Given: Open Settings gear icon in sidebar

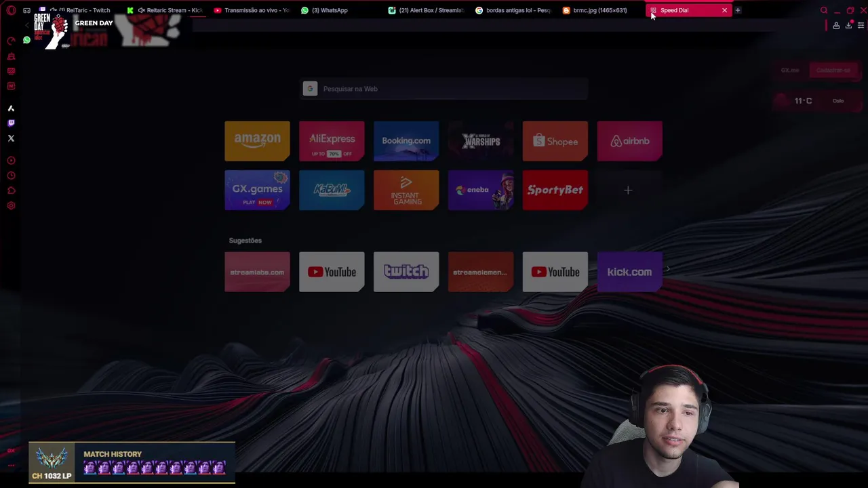Looking at the screenshot, I should [11, 205].
